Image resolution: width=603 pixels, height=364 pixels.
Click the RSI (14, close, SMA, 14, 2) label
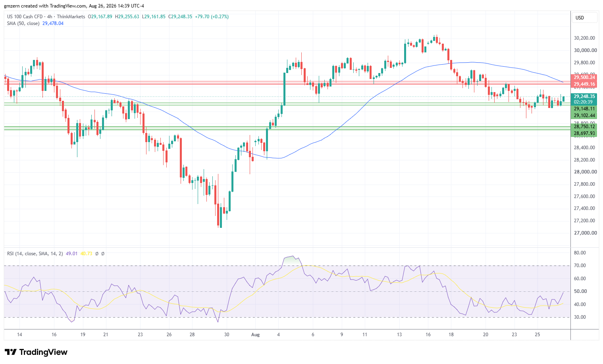(x=35, y=253)
